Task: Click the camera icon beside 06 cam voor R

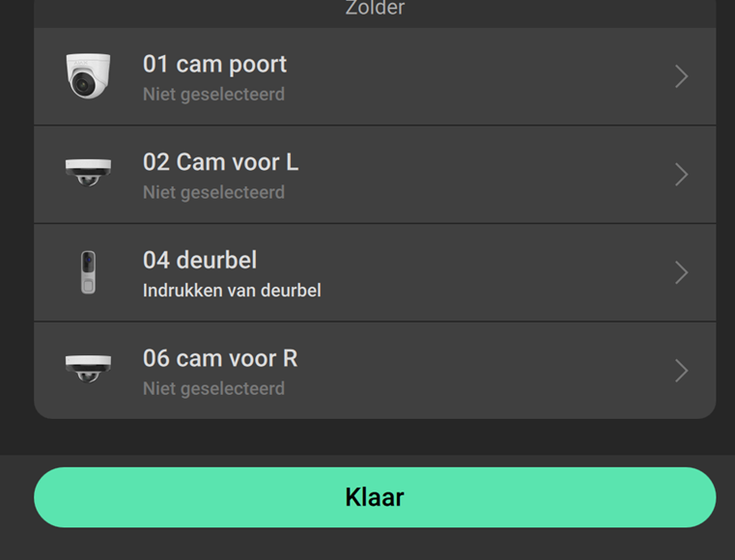Action: [x=88, y=369]
